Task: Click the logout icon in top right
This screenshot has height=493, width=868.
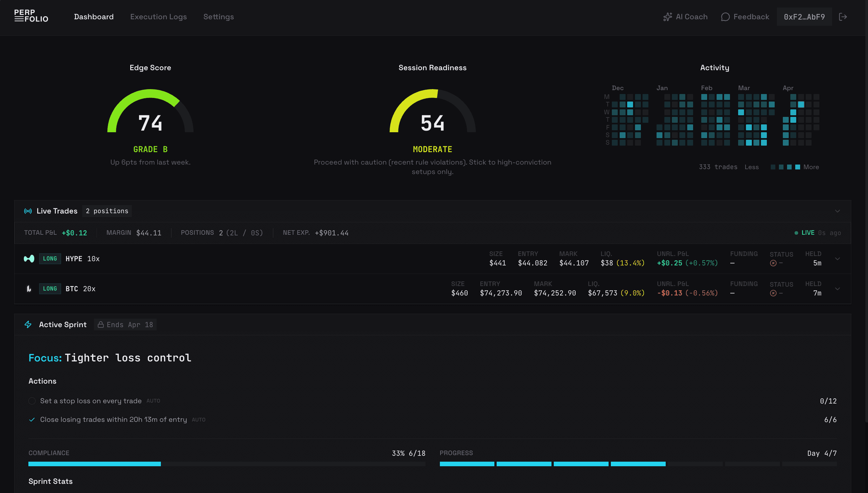Action: (x=843, y=16)
